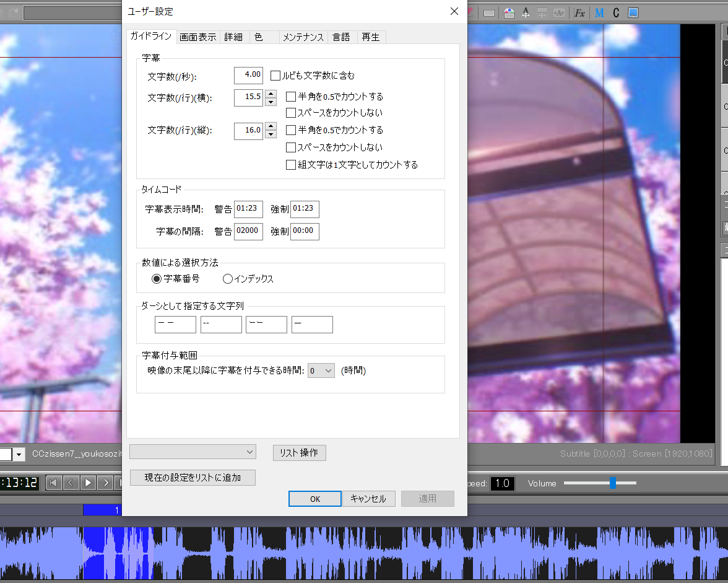Select the text move tool icon
This screenshot has height=583, width=728.
[526, 13]
